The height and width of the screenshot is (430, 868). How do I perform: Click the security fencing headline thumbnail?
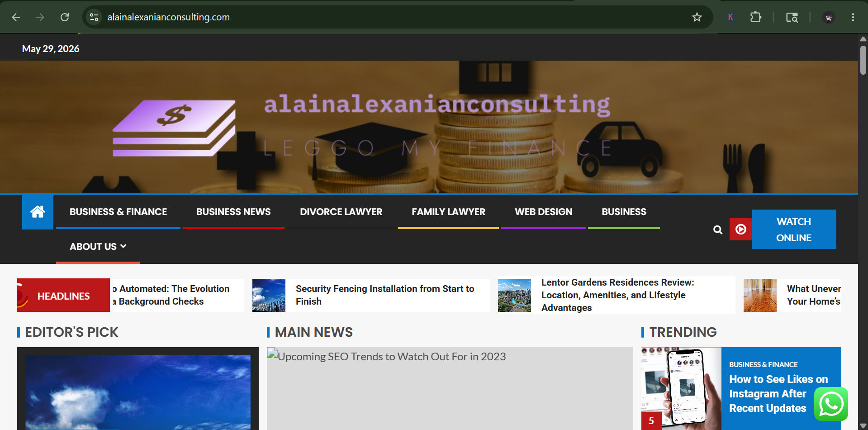(x=269, y=295)
